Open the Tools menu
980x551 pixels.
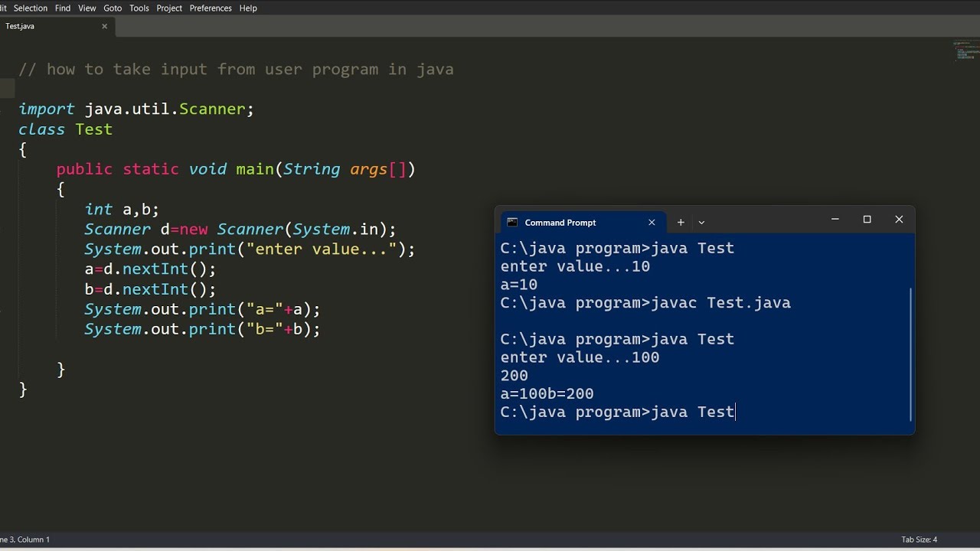tap(139, 8)
